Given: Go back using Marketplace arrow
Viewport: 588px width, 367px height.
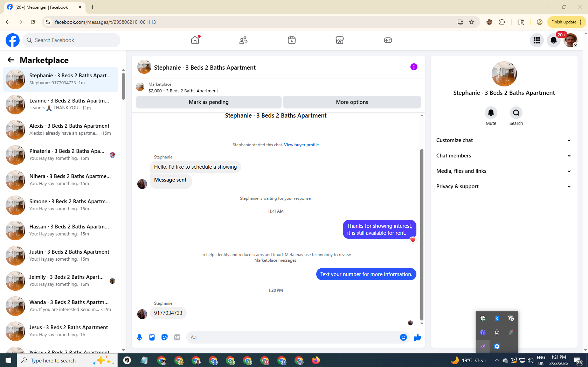Looking at the screenshot, I should [x=11, y=60].
